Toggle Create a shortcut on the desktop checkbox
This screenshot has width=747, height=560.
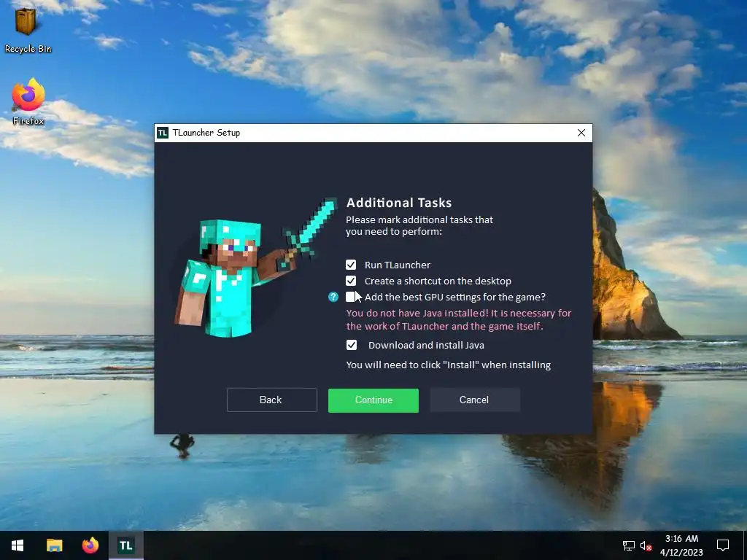coord(351,281)
